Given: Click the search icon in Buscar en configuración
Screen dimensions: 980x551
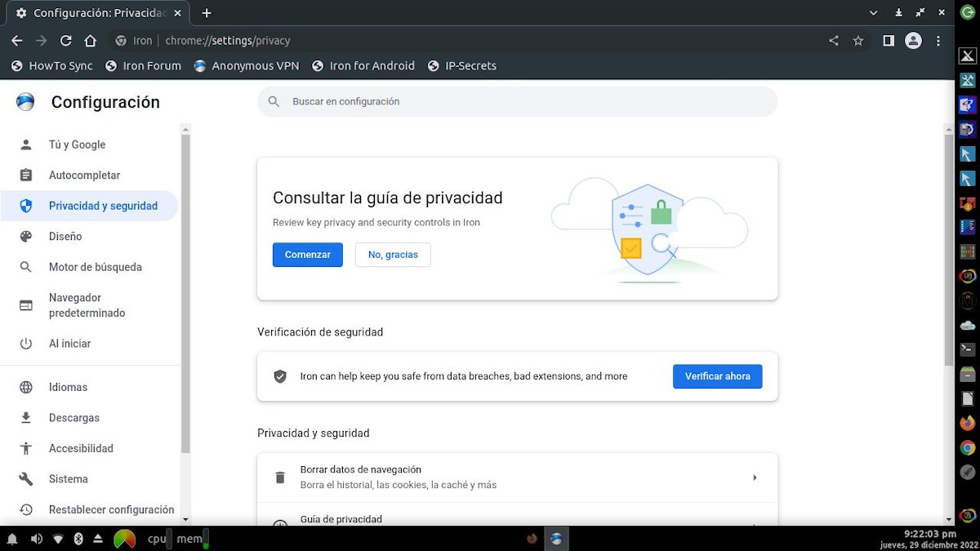Looking at the screenshot, I should [273, 101].
